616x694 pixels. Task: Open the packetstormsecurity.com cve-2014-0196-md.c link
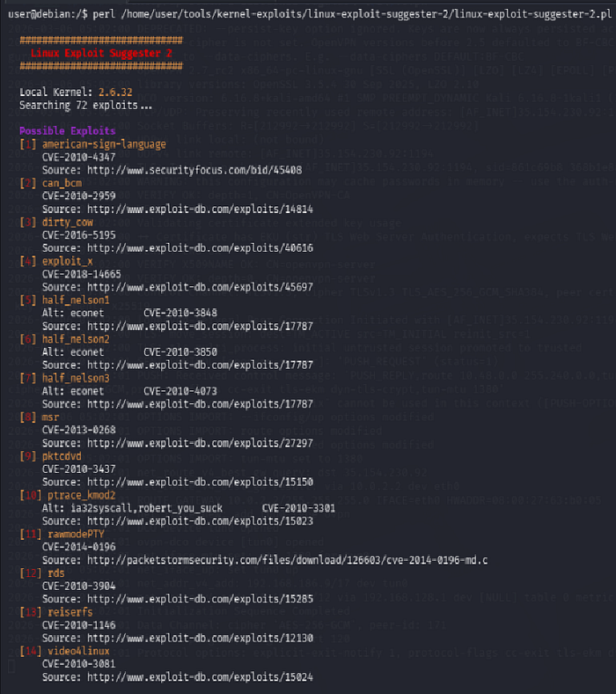tap(288, 560)
